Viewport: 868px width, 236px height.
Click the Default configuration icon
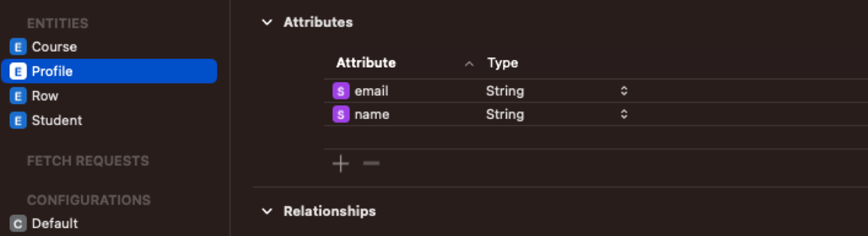pos(18,224)
